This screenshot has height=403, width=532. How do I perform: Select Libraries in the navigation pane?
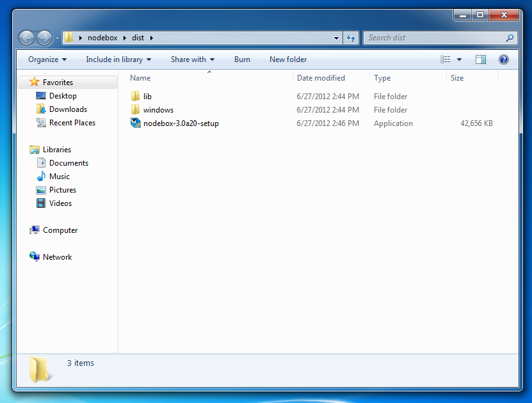tap(57, 150)
